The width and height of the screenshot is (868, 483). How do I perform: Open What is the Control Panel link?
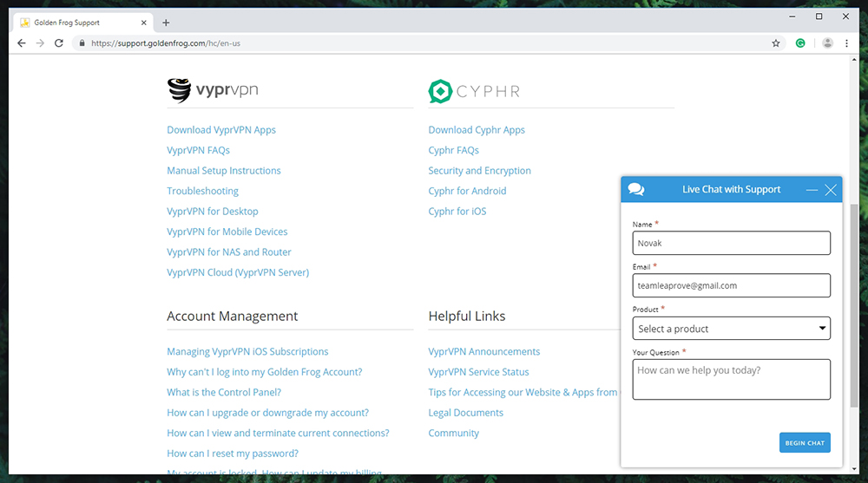click(x=224, y=392)
